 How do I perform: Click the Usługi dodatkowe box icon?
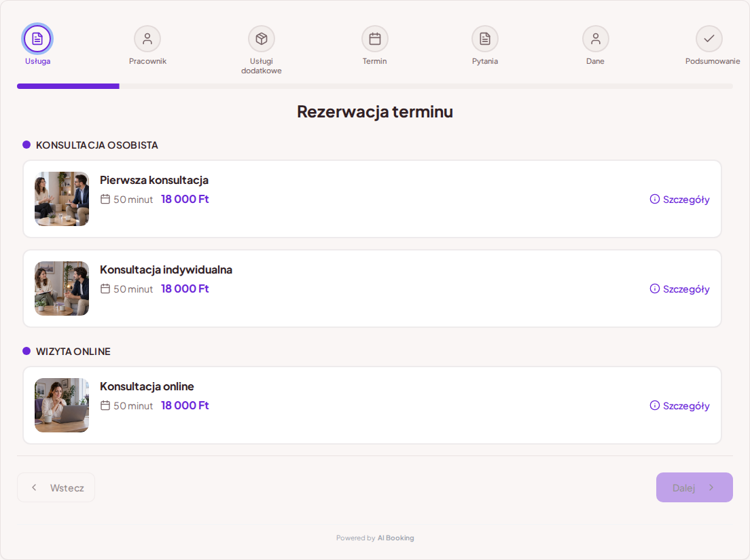(x=261, y=39)
